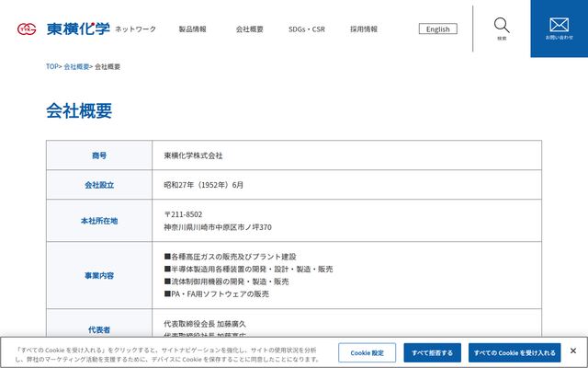Select line 半導体製造用各種装置の開発・設計・製造・販売
The width and height of the screenshot is (588, 368).
coord(248,270)
